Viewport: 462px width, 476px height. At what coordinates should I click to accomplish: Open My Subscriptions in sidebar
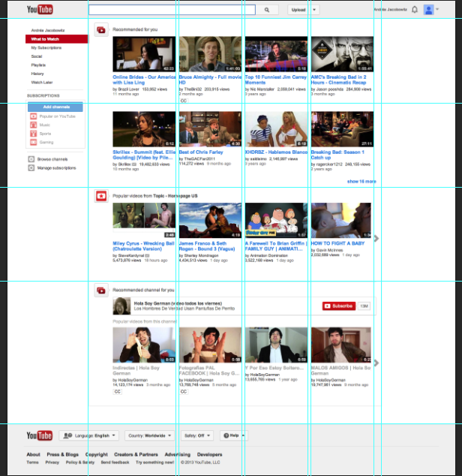point(46,47)
